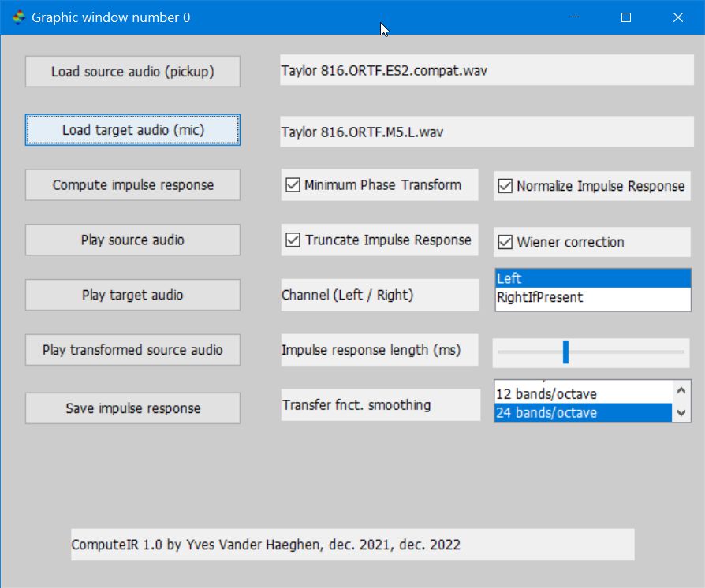Click Scilab window icon in title bar
The width and height of the screenshot is (705, 588).
[x=19, y=17]
